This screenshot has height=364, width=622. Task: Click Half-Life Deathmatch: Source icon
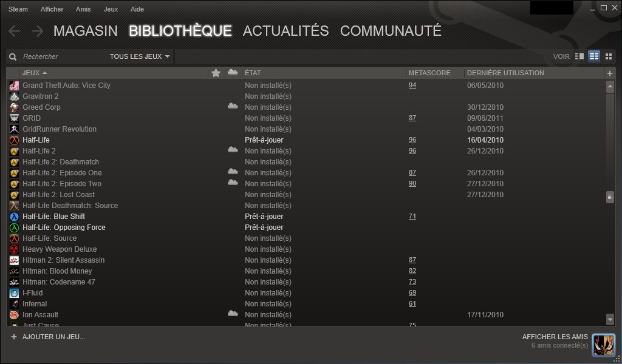pyautogui.click(x=14, y=206)
